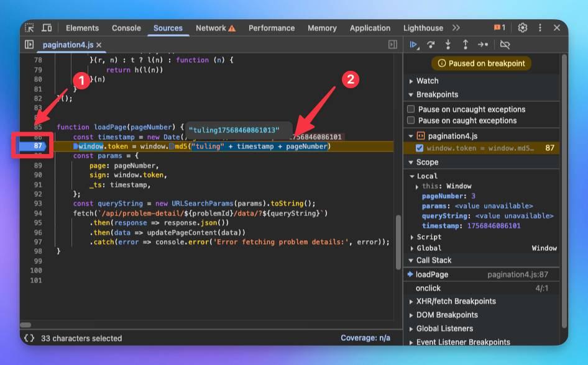Open the DevTools three-dot menu

[540, 28]
